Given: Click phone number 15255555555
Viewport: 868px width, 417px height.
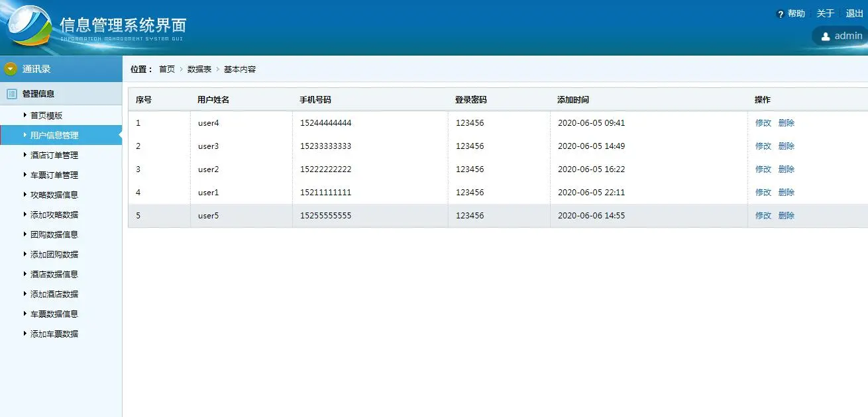Looking at the screenshot, I should [325, 215].
